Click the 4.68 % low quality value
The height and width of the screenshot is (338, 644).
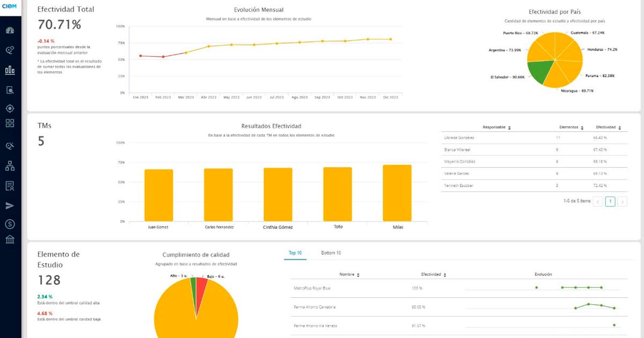[45, 313]
